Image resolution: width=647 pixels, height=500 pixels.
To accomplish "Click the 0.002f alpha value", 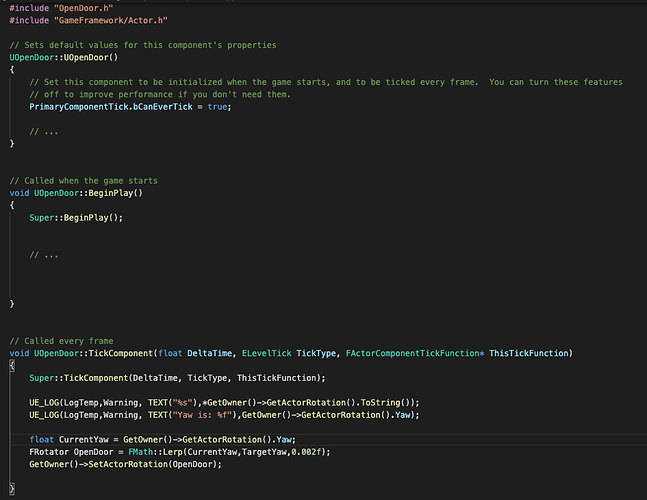I will [306, 452].
